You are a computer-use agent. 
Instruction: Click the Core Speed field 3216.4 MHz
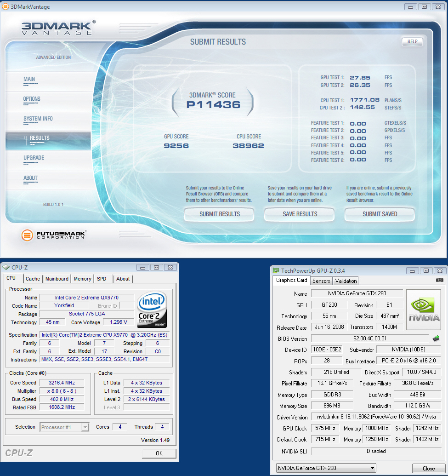tap(62, 383)
